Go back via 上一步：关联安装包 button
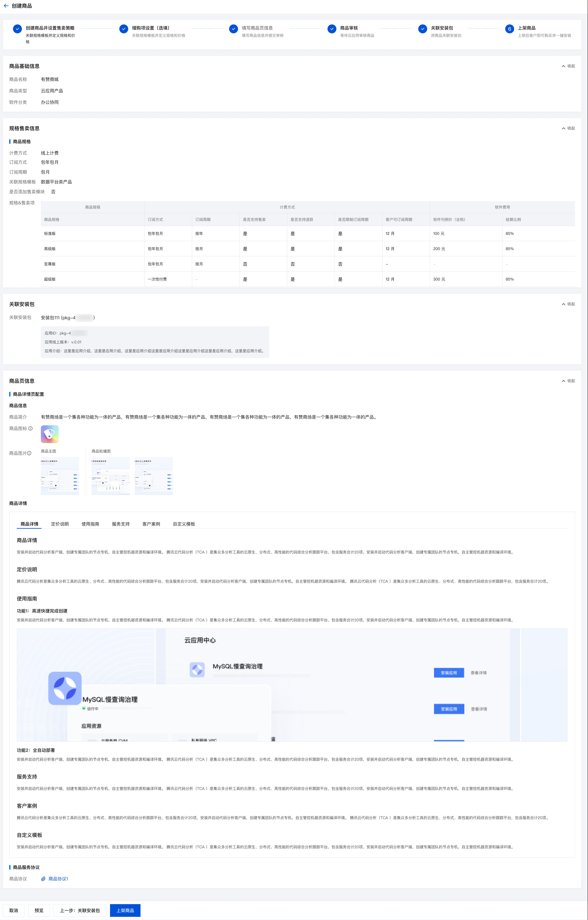The image size is (588, 920). pos(80,910)
